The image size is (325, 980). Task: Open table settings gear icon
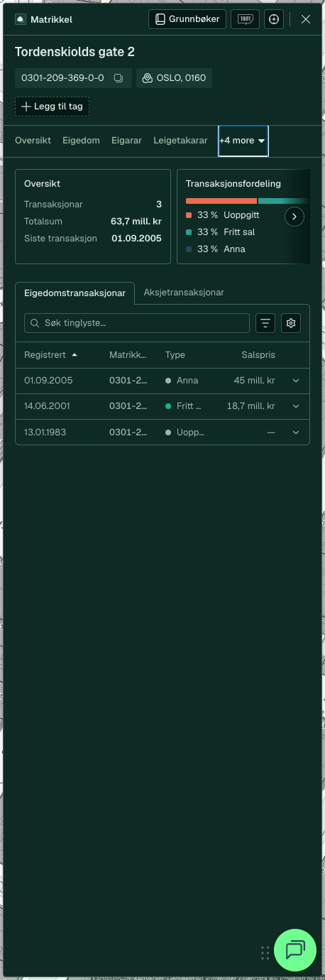tap(291, 323)
